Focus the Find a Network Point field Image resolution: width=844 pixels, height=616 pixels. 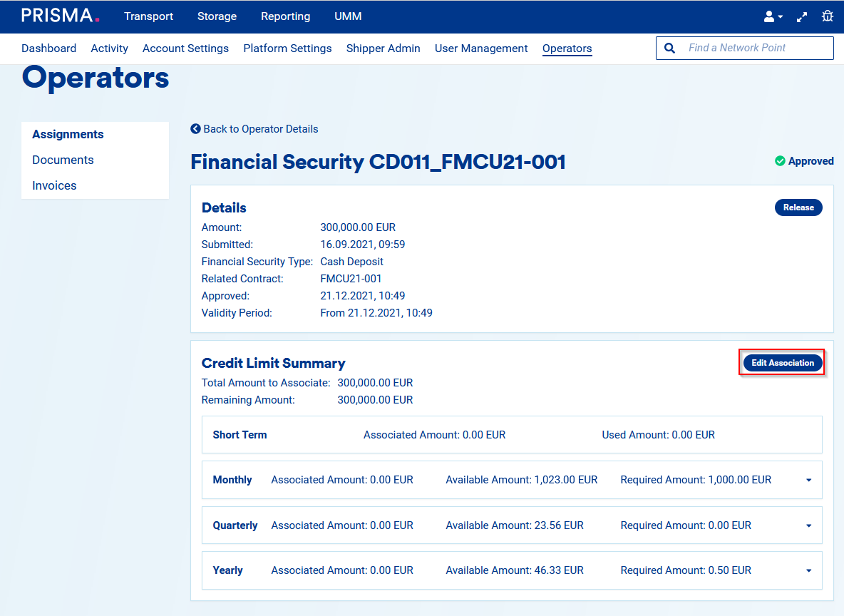(x=756, y=48)
